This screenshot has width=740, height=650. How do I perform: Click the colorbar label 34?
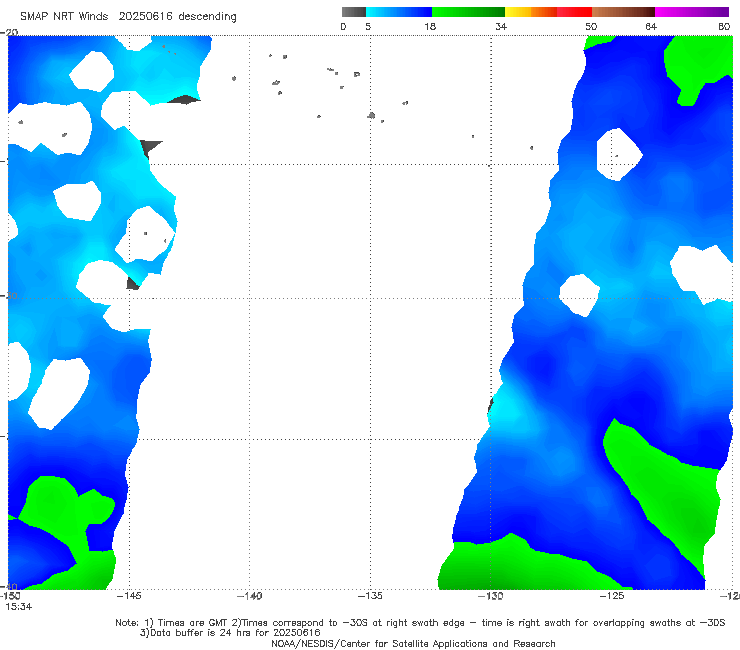[501, 26]
